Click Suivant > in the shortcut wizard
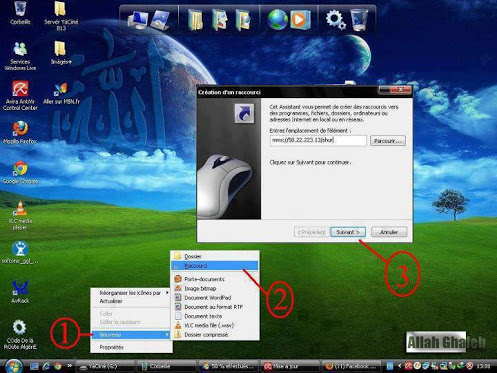 pos(348,232)
